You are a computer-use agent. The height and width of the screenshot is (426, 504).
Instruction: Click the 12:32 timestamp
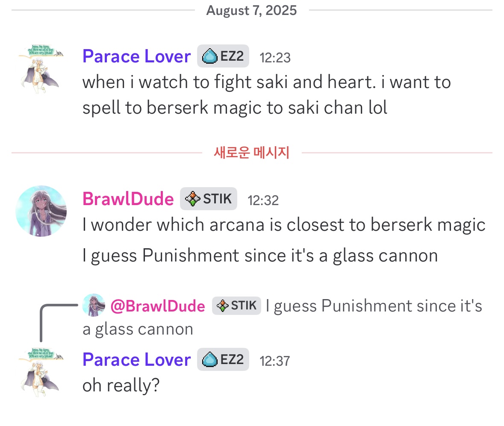tap(263, 200)
